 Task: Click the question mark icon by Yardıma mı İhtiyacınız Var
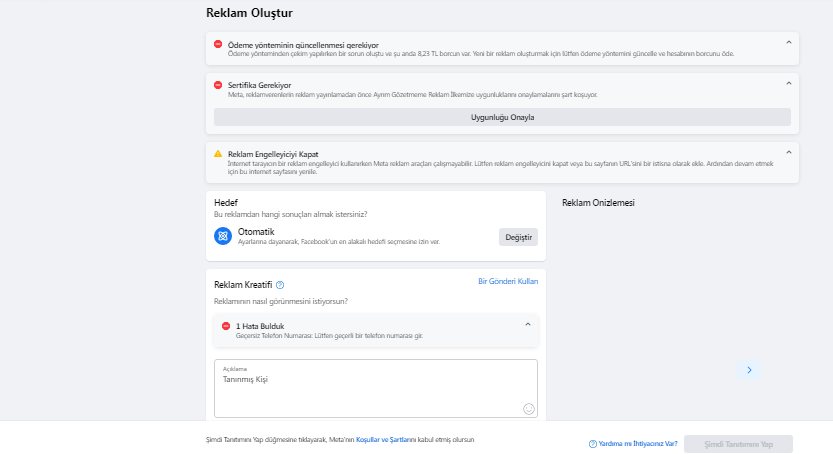tap(592, 444)
